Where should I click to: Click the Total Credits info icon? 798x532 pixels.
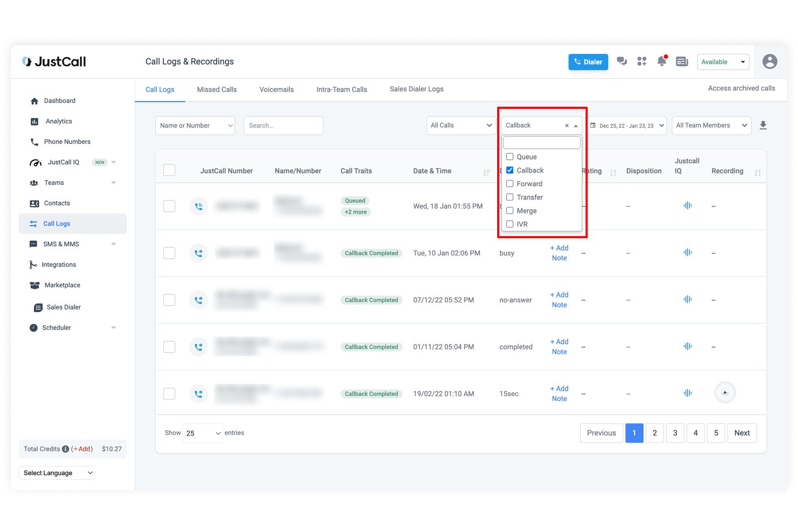tap(65, 449)
